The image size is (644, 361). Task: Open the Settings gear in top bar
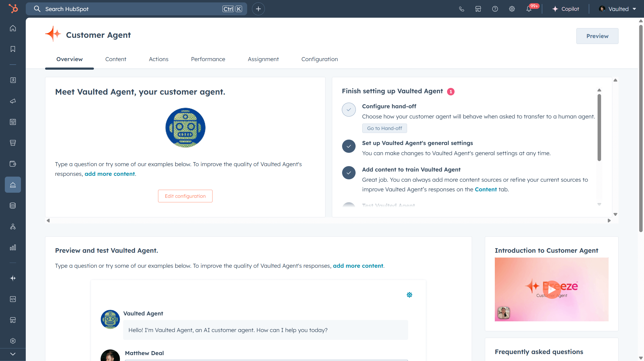[512, 9]
